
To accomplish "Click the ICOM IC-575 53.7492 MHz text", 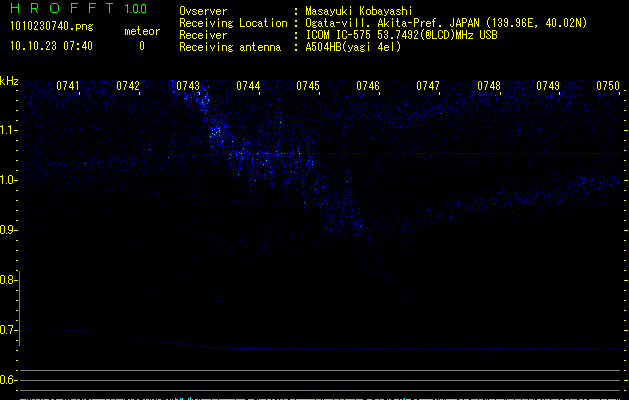I will coord(401,35).
